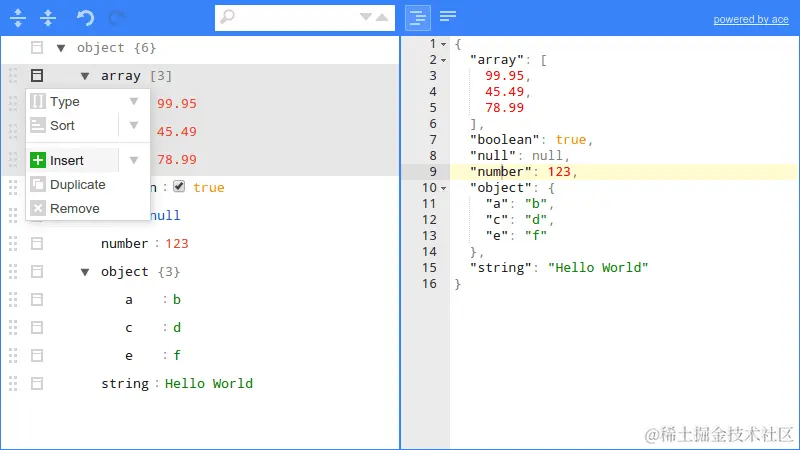Click the drag handle of string row

click(13, 384)
